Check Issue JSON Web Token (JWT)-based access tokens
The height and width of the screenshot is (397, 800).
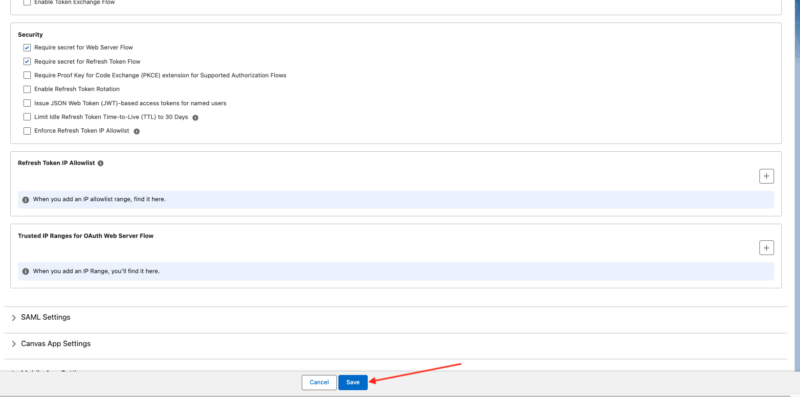pos(27,103)
